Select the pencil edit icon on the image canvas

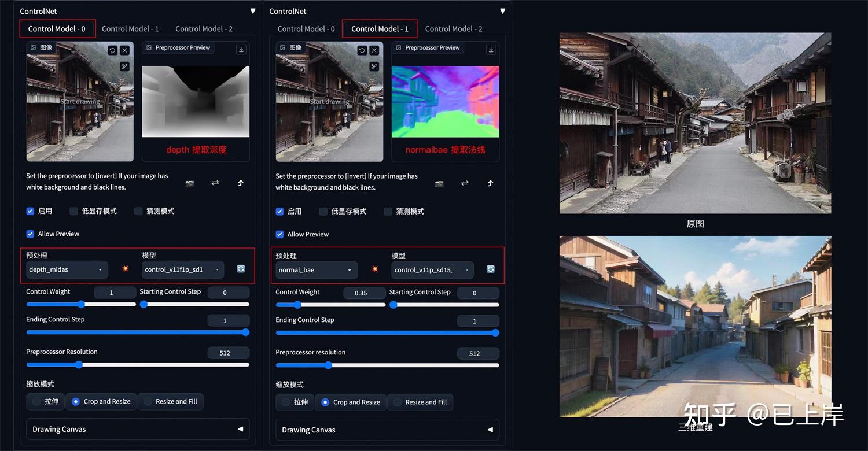pyautogui.click(x=124, y=66)
